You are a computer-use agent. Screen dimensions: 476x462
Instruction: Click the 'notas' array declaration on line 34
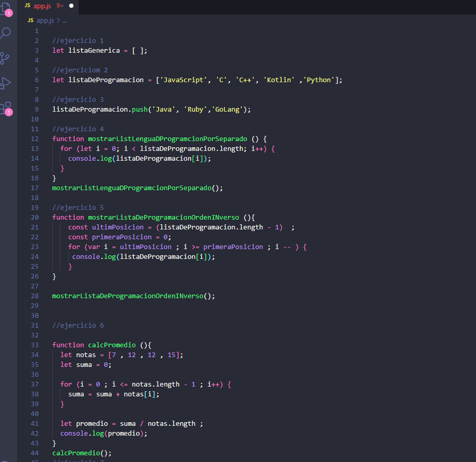[x=121, y=355]
